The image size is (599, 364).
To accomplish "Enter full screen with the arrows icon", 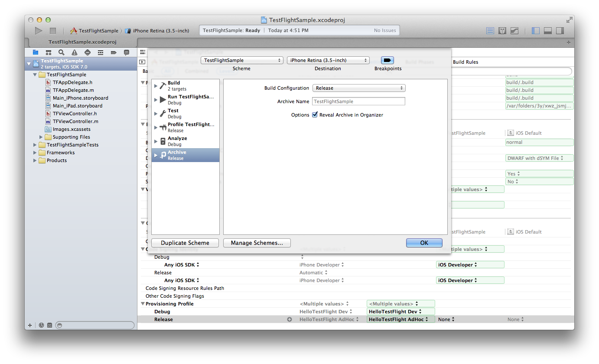I will (x=569, y=20).
